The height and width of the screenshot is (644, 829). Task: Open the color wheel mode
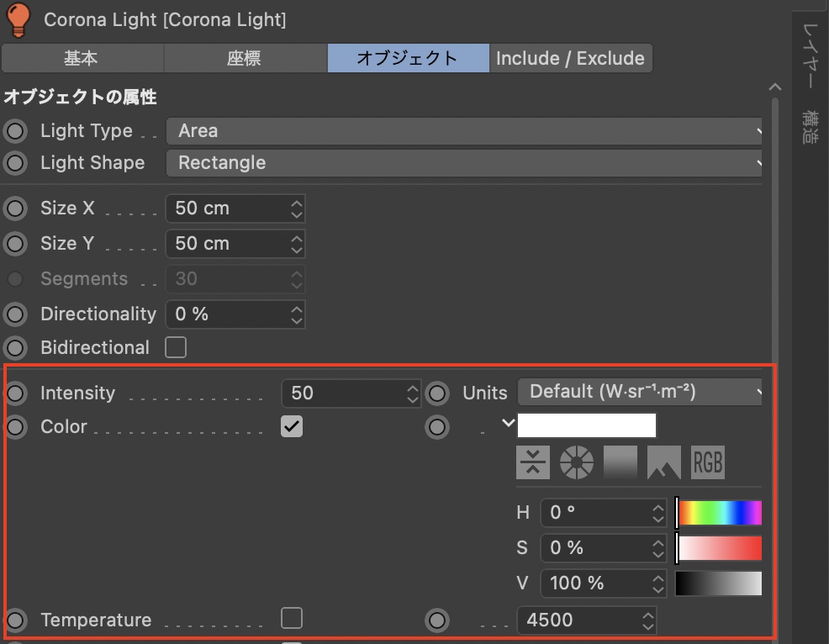tap(576, 462)
